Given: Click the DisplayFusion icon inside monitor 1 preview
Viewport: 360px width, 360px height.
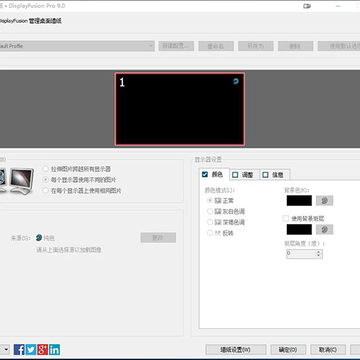Looking at the screenshot, I should pyautogui.click(x=236, y=81).
